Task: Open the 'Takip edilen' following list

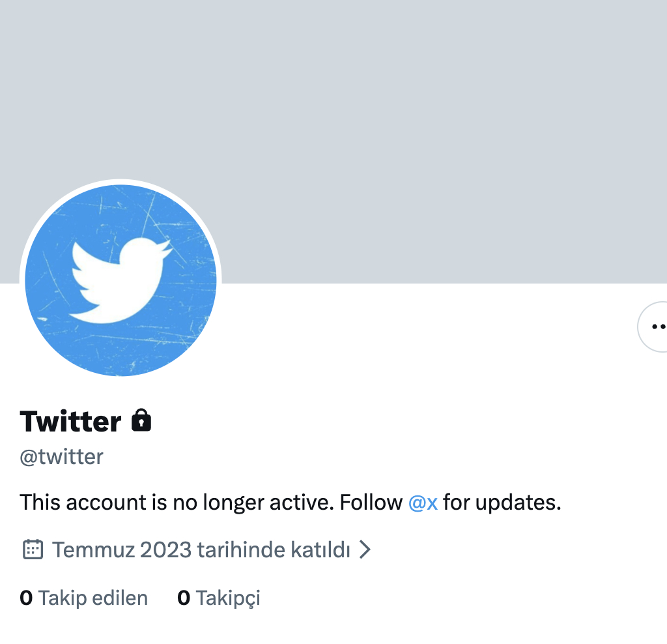Action: [x=93, y=598]
